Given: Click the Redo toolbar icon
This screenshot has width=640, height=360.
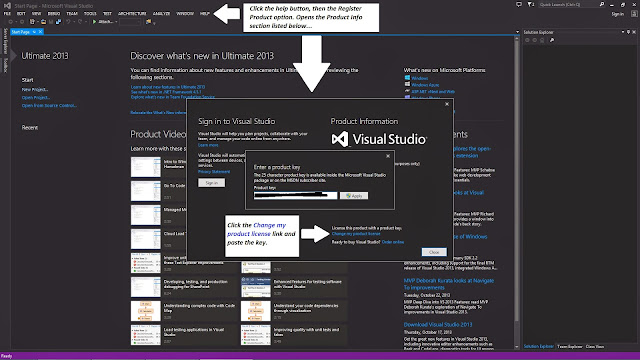Looking at the screenshot, I should pyautogui.click(x=80, y=22).
